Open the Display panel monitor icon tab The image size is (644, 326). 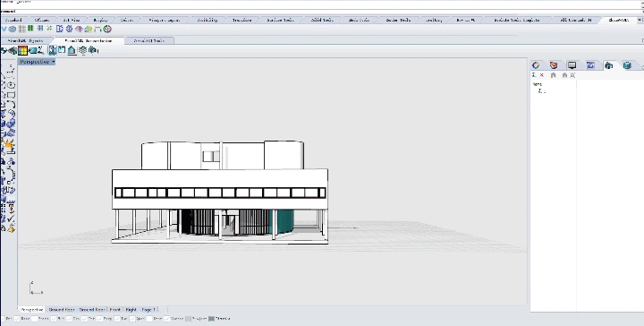coord(572,65)
